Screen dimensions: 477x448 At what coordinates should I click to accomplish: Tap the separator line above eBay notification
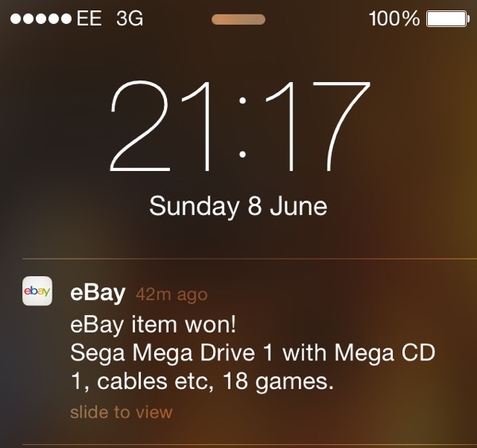click(x=250, y=259)
